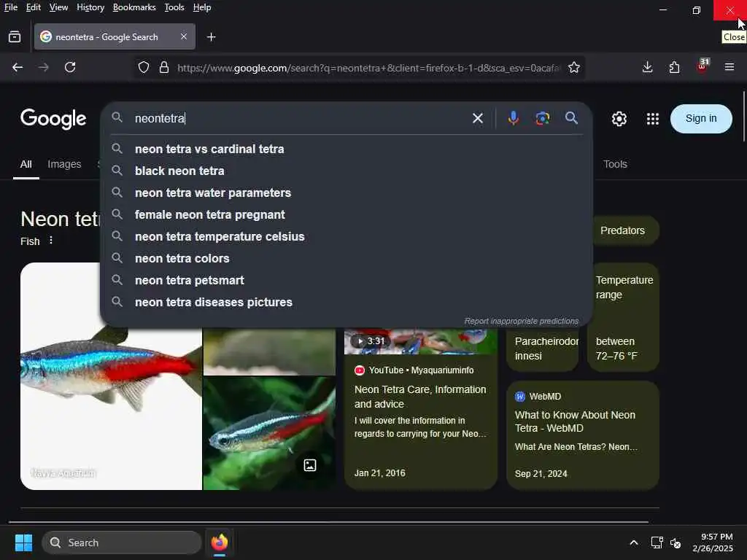
Task: Show hidden system tray icons
Action: pos(634,542)
